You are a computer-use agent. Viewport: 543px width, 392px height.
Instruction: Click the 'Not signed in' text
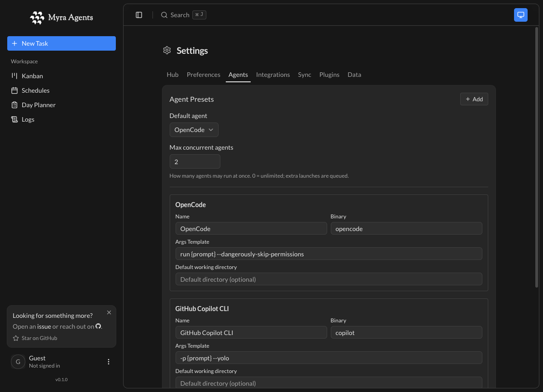[x=44, y=366]
